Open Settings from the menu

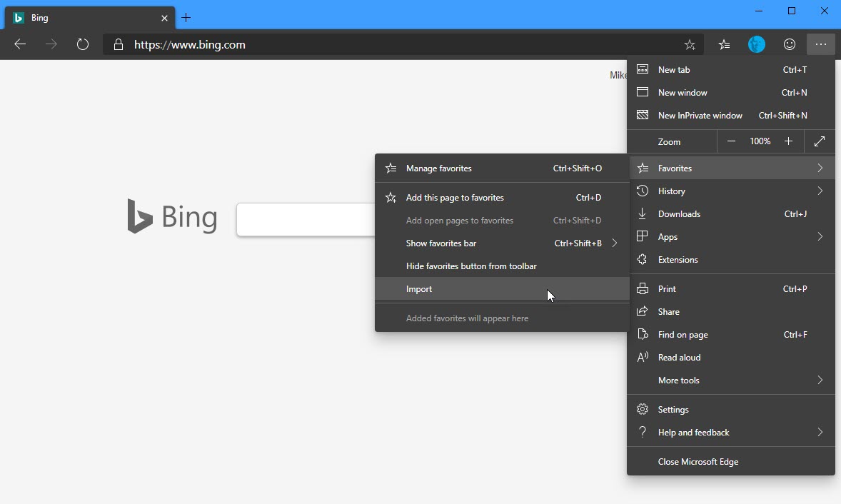(x=731, y=410)
